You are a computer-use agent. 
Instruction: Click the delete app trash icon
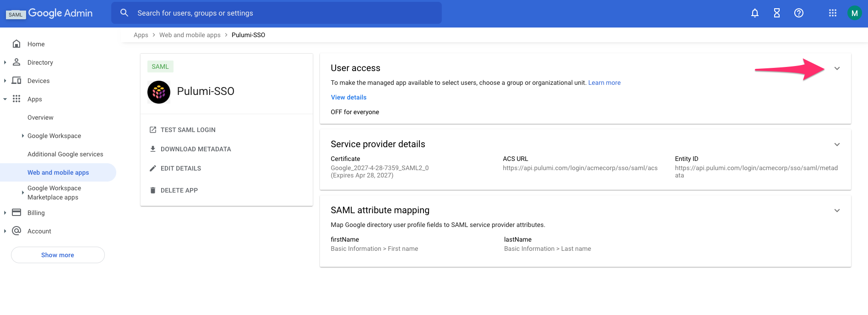[x=153, y=190]
